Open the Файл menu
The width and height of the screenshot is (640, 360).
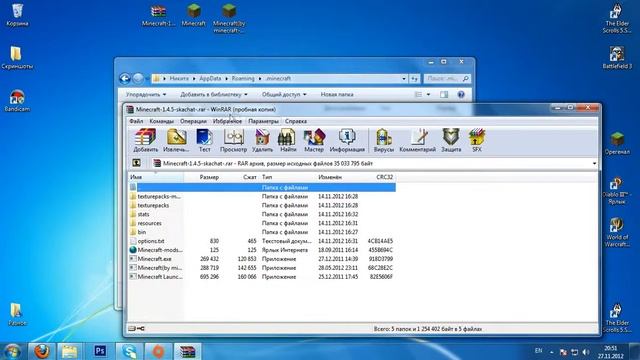[x=136, y=121]
